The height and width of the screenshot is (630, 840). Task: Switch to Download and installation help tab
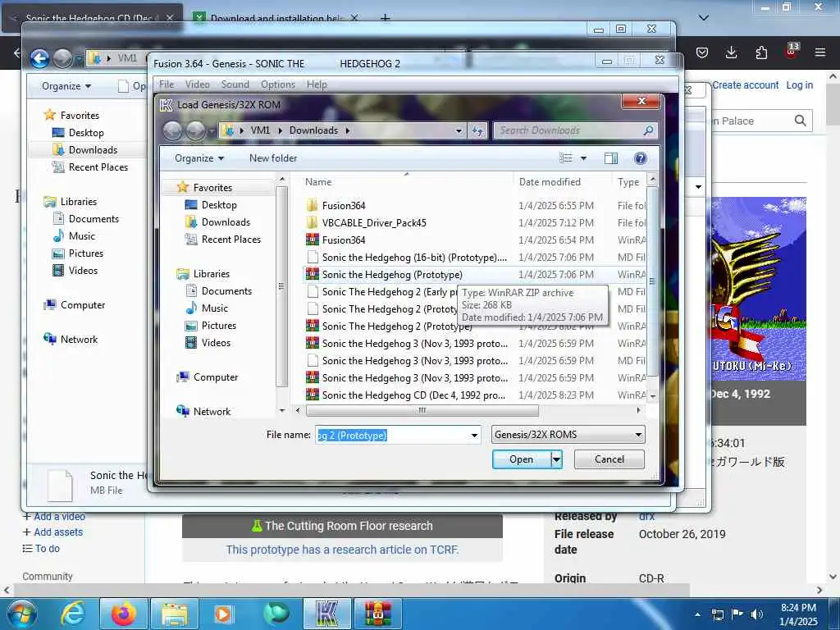tap(276, 18)
